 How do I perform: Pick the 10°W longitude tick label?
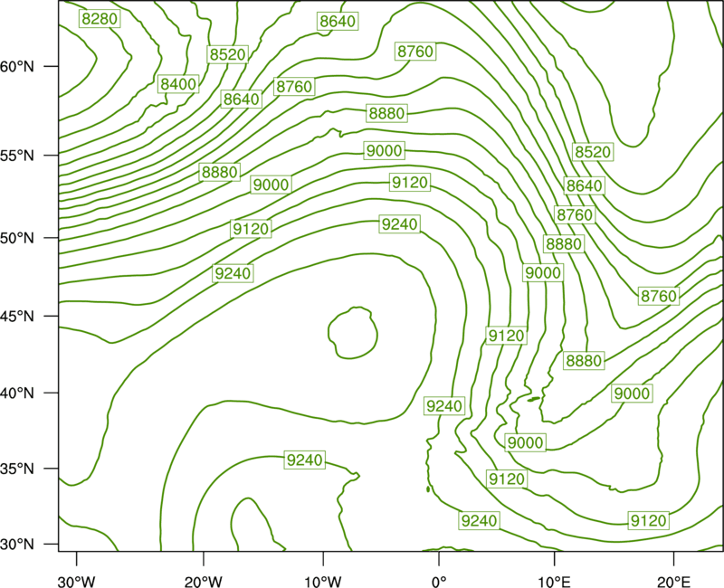323,582
